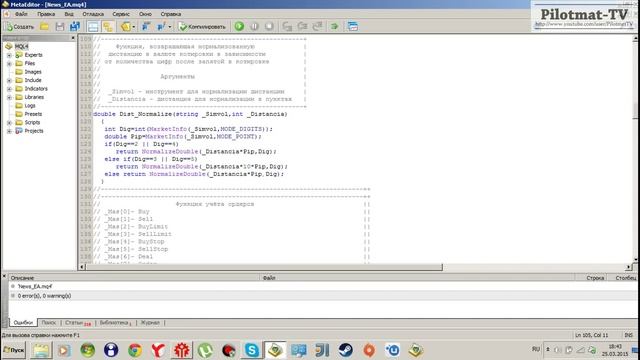
Task: Open Skype from the taskbar
Action: click(x=251, y=350)
